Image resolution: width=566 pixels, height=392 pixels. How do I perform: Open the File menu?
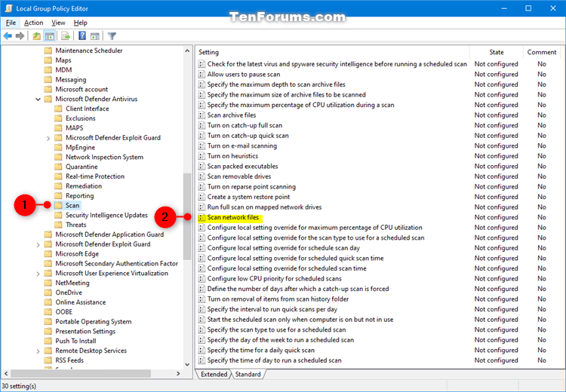[11, 23]
